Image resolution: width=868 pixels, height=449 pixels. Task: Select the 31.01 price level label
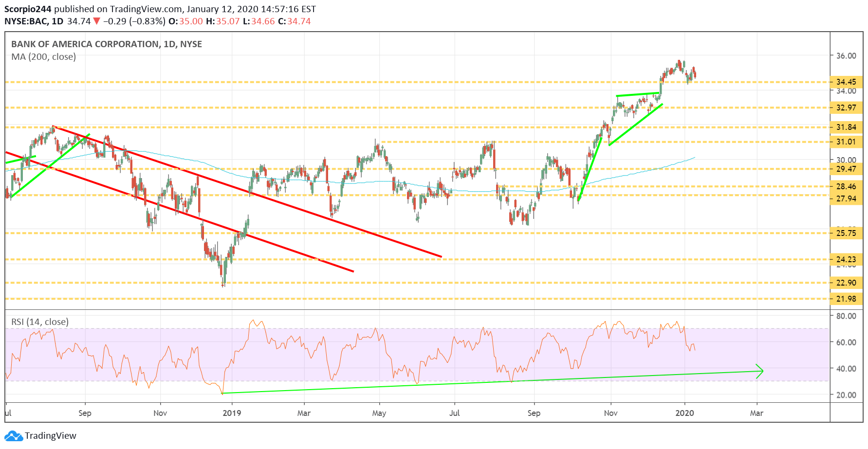click(846, 142)
